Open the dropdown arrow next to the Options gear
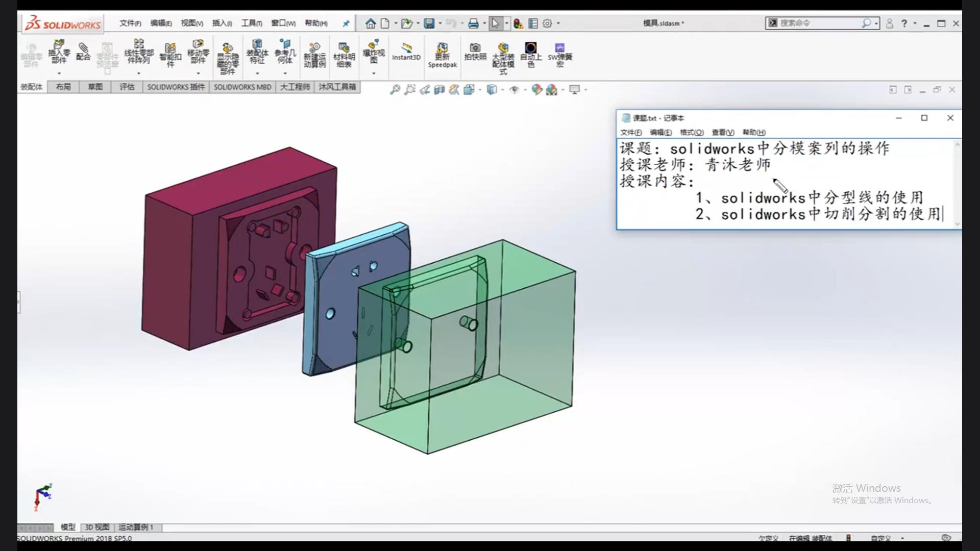The height and width of the screenshot is (551, 980). [x=558, y=23]
